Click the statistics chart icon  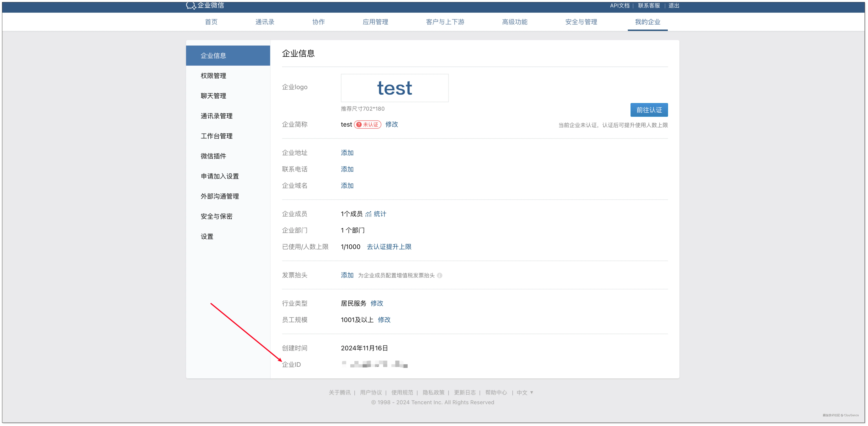click(368, 214)
